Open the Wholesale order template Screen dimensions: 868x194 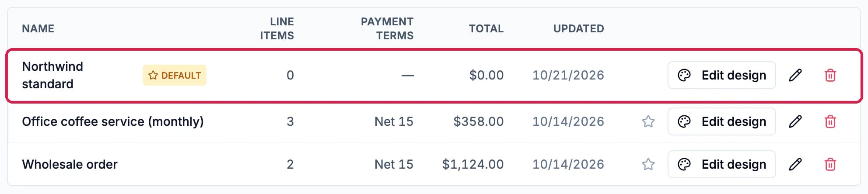pos(70,164)
